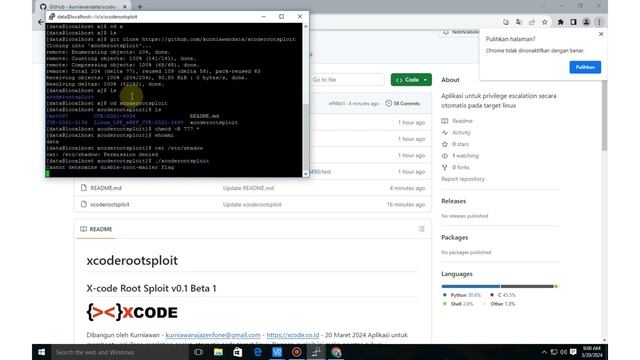The image size is (640, 360).
Task: Click the Notifications bell on GitHub
Action: pos(446,32)
